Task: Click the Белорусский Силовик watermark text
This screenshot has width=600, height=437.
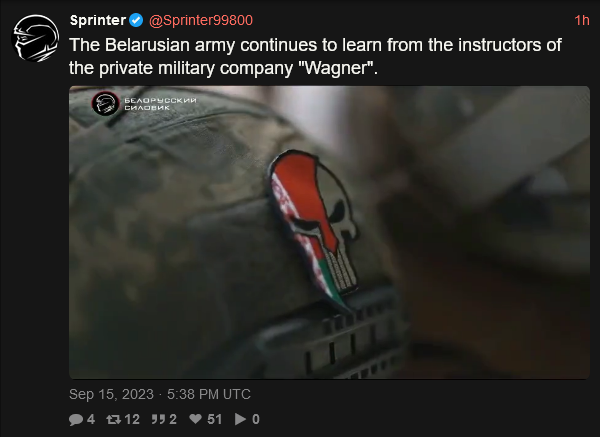Action: (160, 104)
